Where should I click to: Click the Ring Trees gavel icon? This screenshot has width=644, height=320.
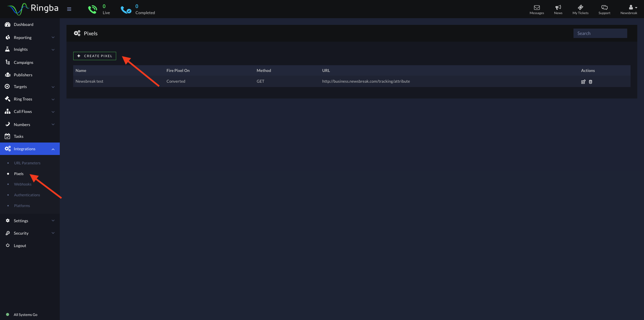coord(7,99)
